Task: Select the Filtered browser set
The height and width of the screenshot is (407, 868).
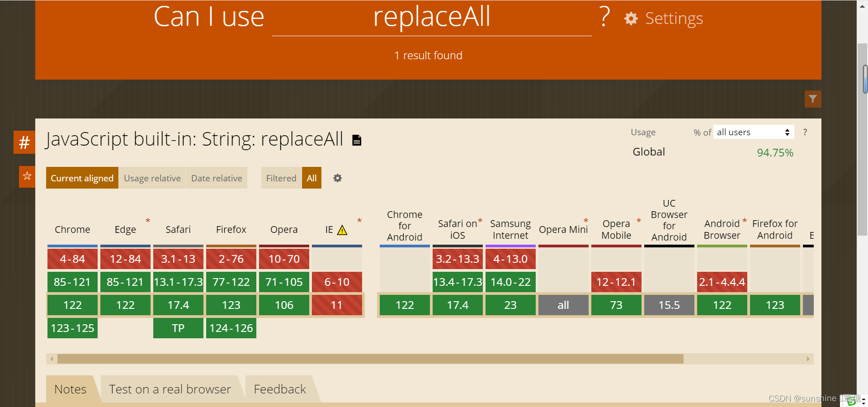Action: tap(281, 178)
